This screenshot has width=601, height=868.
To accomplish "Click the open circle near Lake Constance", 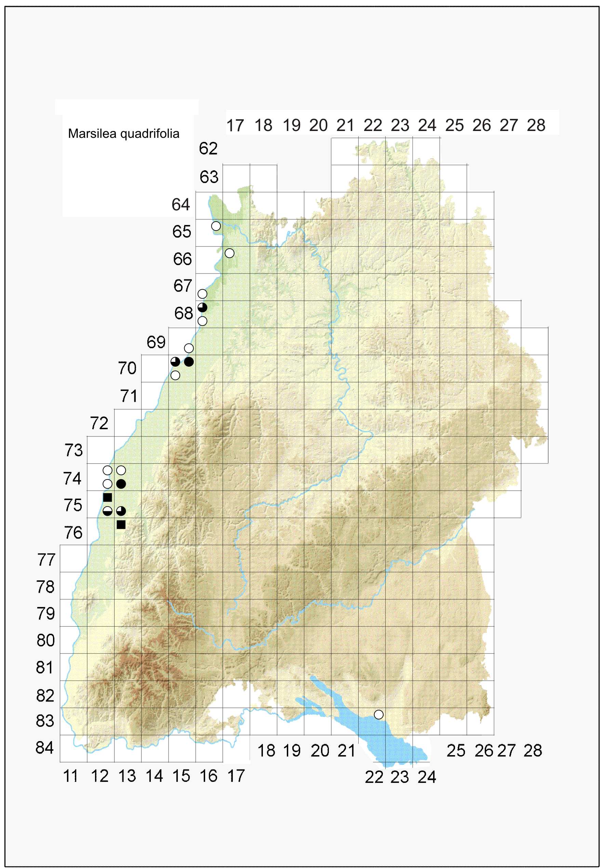I will [378, 714].
